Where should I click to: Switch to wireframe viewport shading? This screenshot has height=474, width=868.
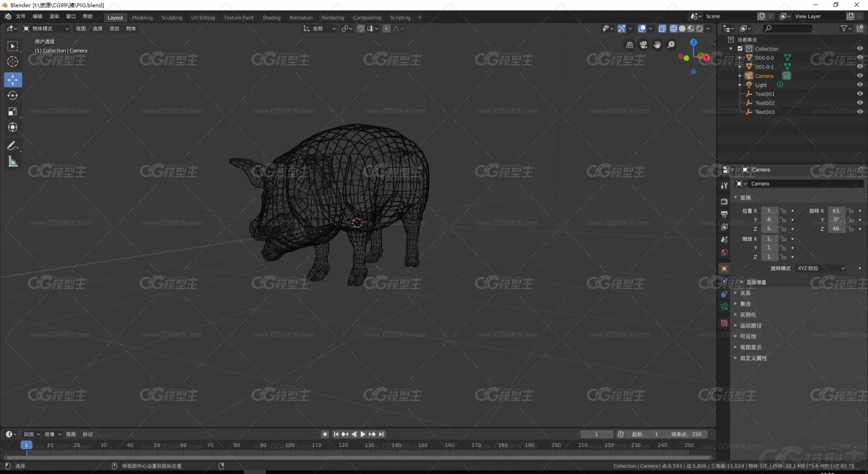(674, 29)
